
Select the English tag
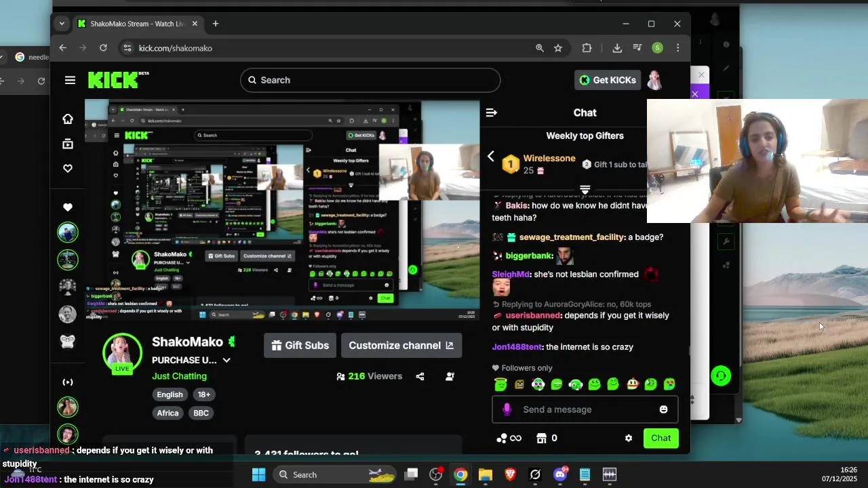170,394
